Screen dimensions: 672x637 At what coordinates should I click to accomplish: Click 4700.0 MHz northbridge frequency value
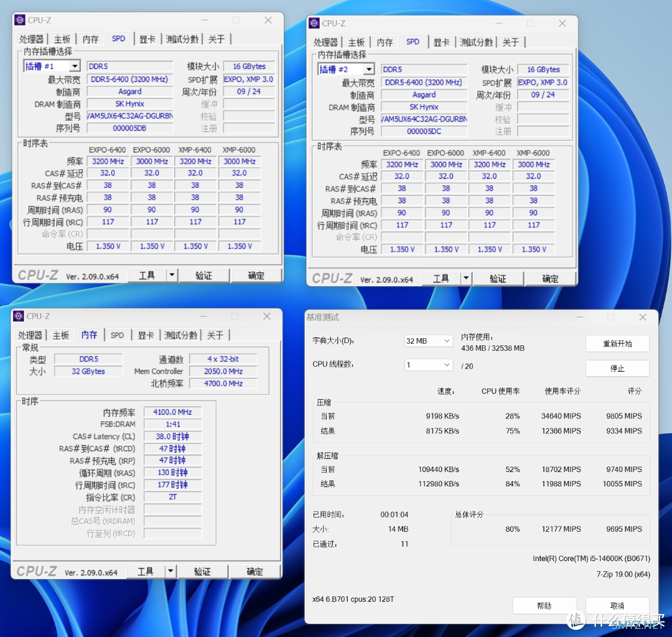point(223,383)
